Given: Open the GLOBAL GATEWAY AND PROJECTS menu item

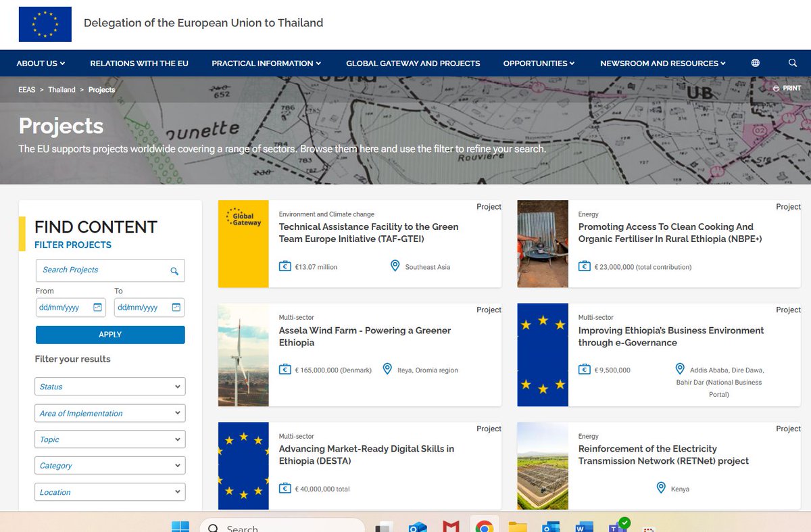Looking at the screenshot, I should click(x=413, y=63).
